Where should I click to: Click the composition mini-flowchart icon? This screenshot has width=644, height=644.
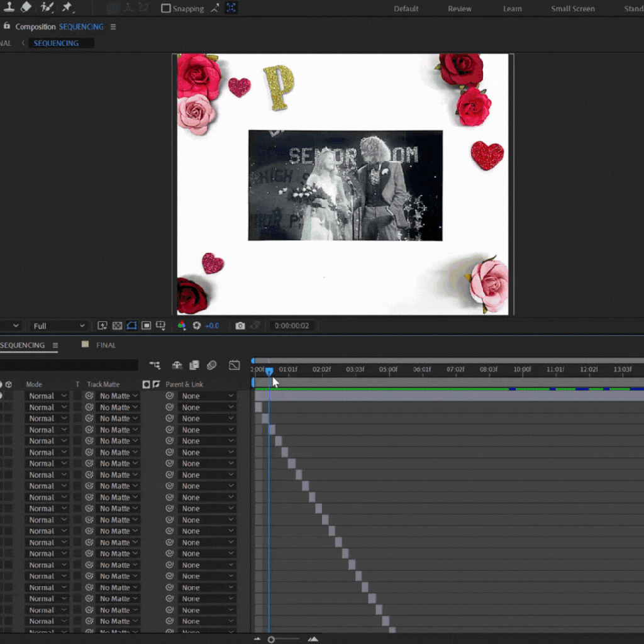(x=155, y=365)
